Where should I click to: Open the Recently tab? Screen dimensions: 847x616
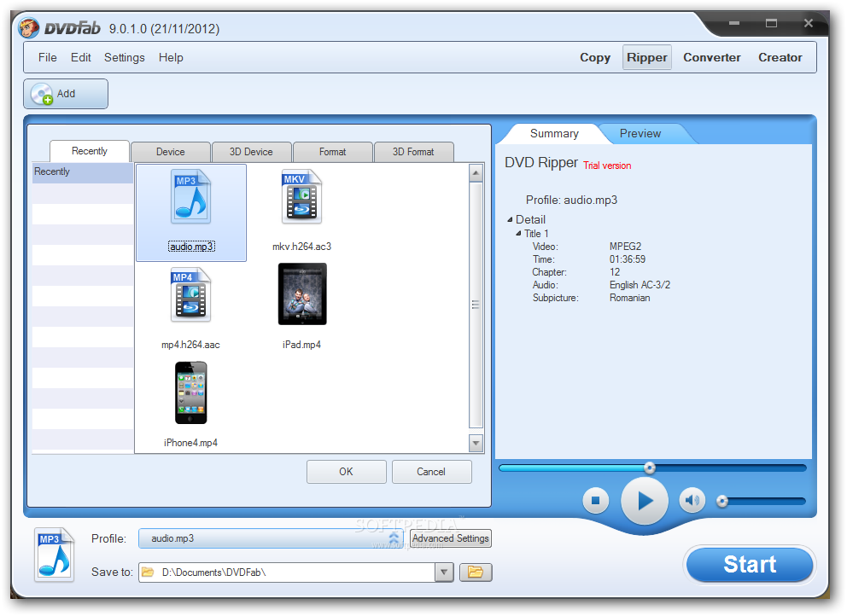click(x=89, y=151)
